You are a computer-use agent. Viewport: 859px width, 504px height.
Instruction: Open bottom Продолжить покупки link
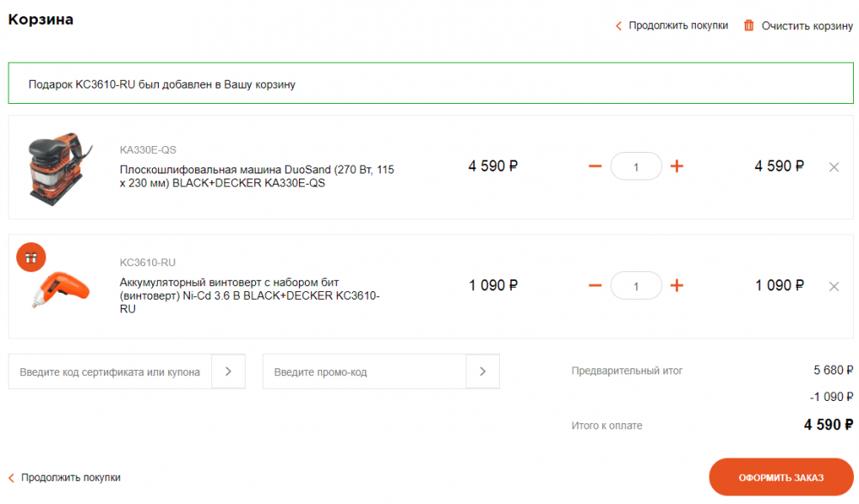point(64,477)
